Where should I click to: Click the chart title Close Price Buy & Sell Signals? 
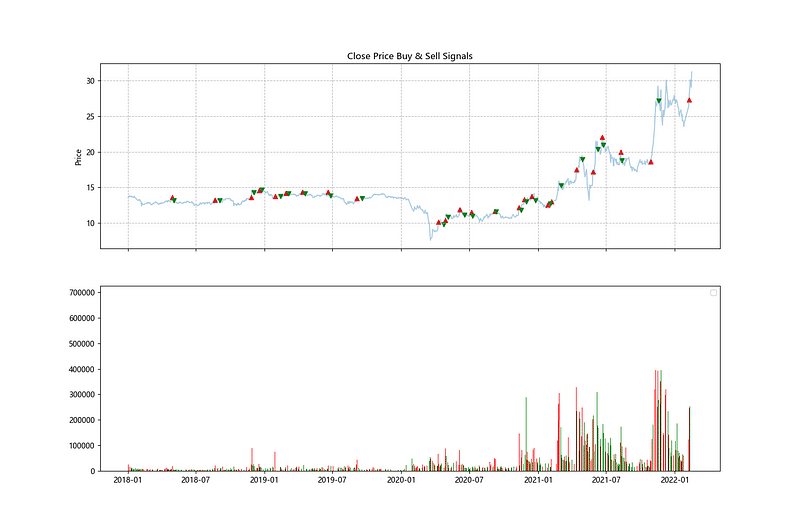point(409,57)
